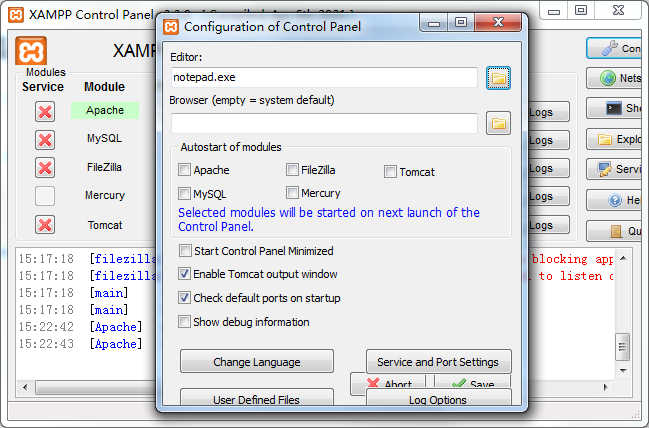The height and width of the screenshot is (428, 649).
Task: Click the log area scrollbar down arrow
Action: tap(622, 366)
